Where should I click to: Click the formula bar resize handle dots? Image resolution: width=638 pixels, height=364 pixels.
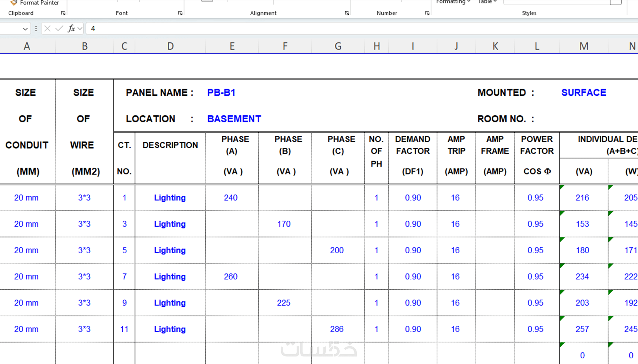coord(36,29)
